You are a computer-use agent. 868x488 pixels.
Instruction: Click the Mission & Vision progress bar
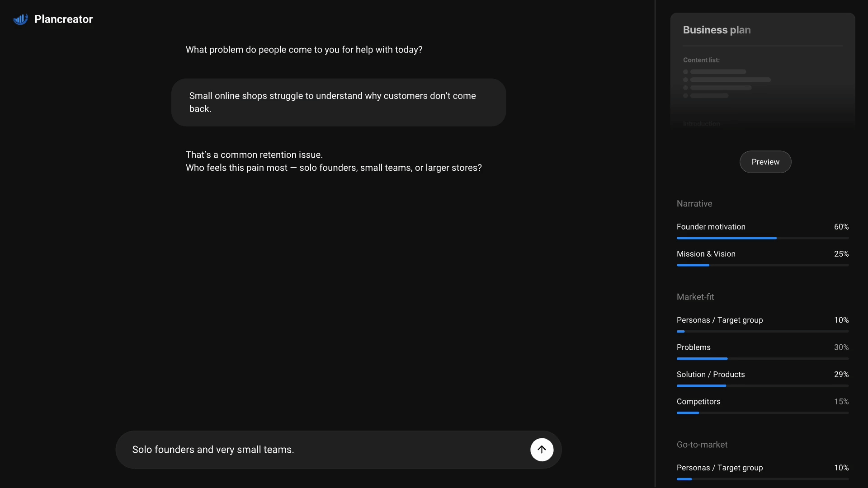point(762,265)
